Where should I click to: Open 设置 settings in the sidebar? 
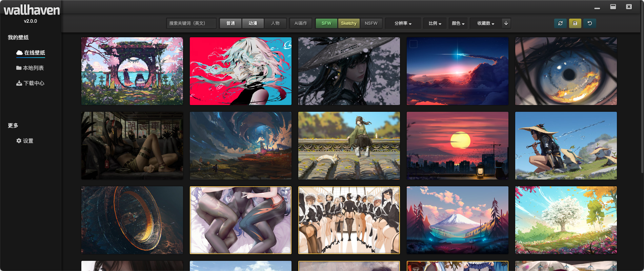25,141
